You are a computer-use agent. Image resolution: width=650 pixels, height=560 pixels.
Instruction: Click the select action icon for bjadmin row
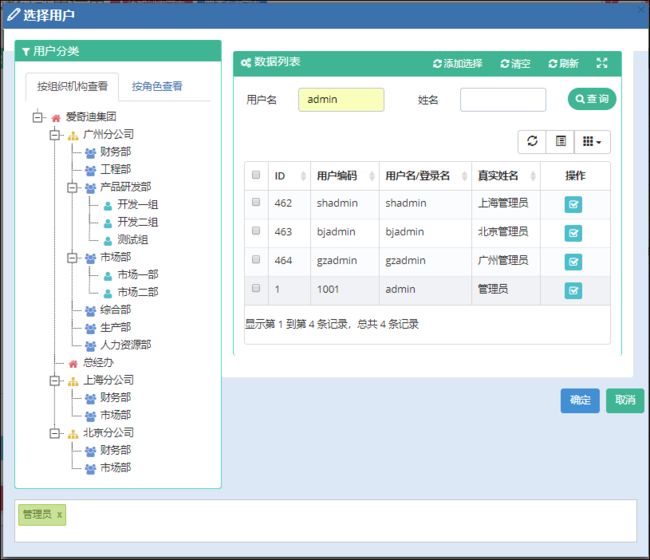click(573, 233)
